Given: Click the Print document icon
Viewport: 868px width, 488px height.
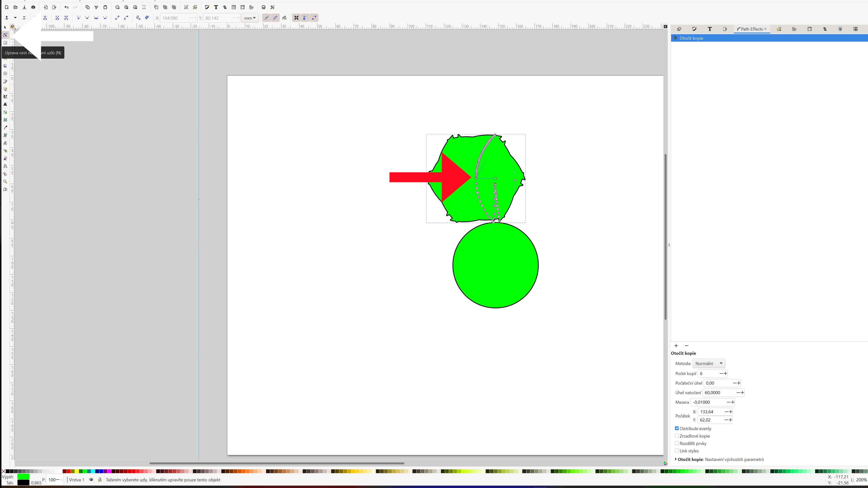Looking at the screenshot, I should (x=33, y=7).
